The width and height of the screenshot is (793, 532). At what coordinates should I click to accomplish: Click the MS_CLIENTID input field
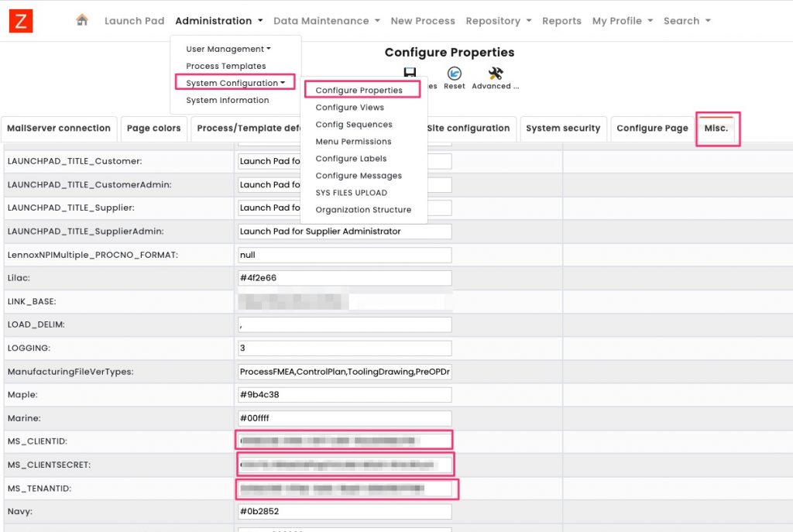click(345, 441)
